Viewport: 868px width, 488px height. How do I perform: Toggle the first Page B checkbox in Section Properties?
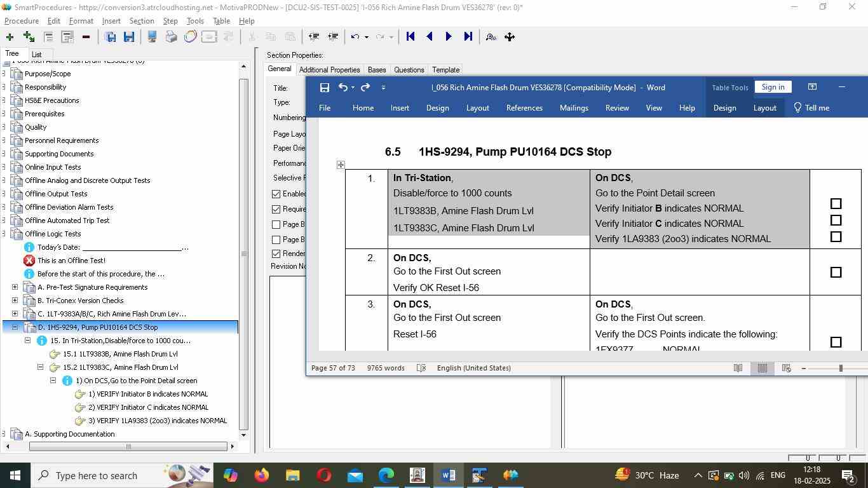276,224
